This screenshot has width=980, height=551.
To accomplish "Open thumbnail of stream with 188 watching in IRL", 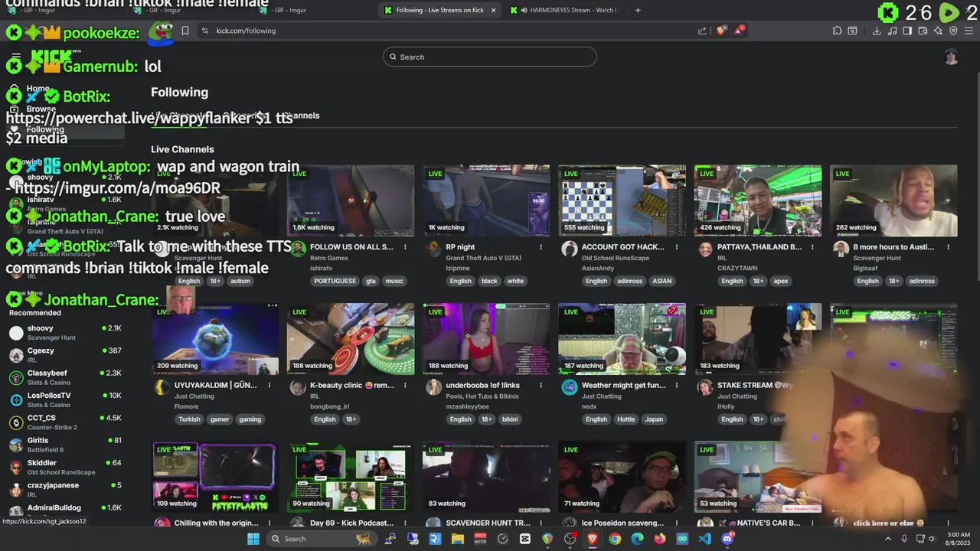I will (351, 339).
